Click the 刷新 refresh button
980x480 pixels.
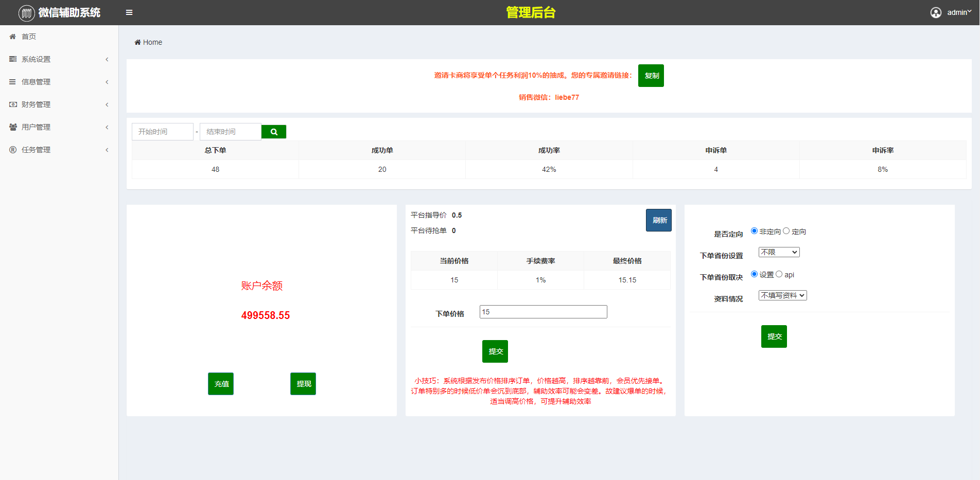point(658,220)
